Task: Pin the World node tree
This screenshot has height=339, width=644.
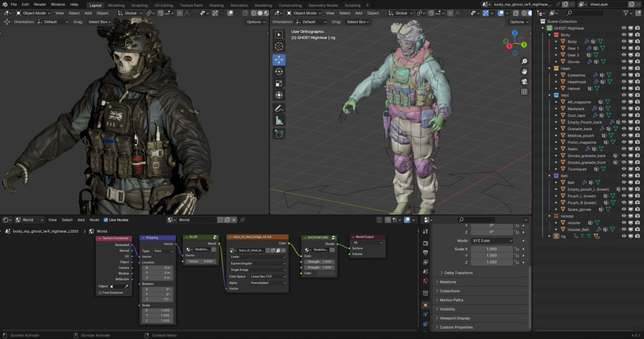Action: [243, 220]
